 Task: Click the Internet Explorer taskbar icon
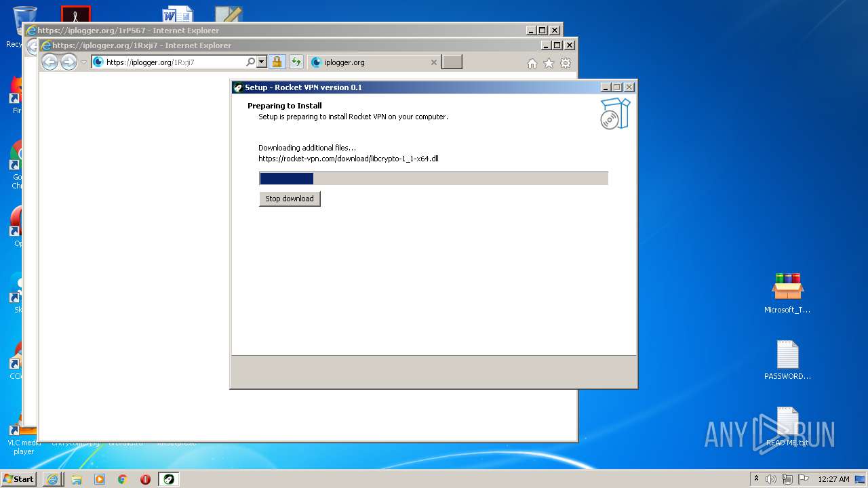53,479
